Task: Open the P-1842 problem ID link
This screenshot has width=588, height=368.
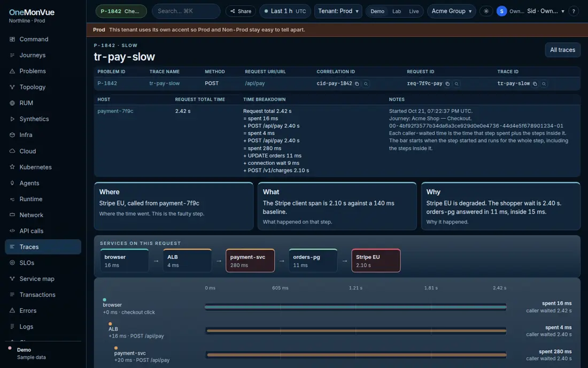Action: [107, 83]
